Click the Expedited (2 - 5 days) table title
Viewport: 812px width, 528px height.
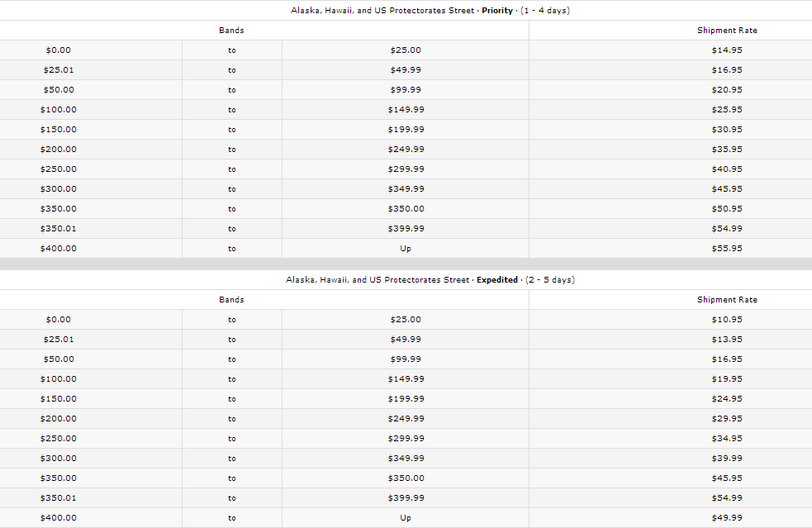coord(430,280)
